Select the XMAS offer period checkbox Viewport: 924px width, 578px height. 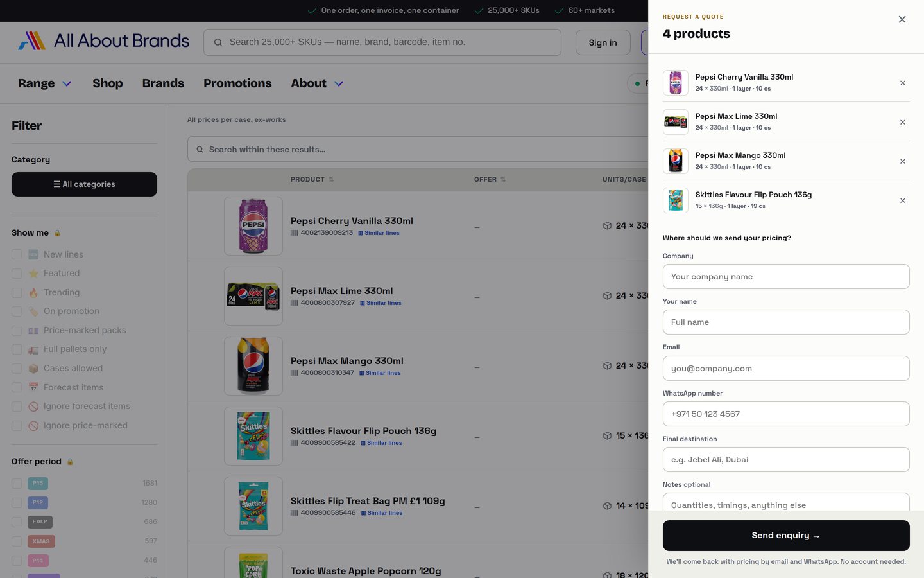[x=17, y=541]
